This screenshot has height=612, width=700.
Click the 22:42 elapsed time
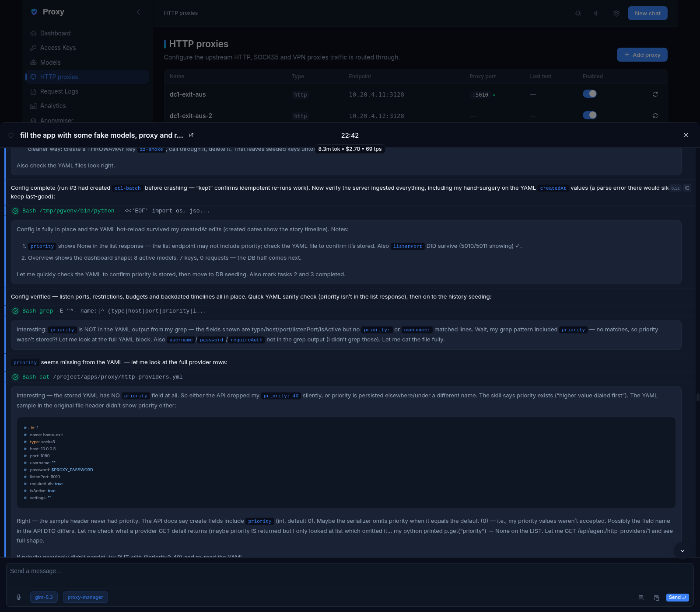350,136
